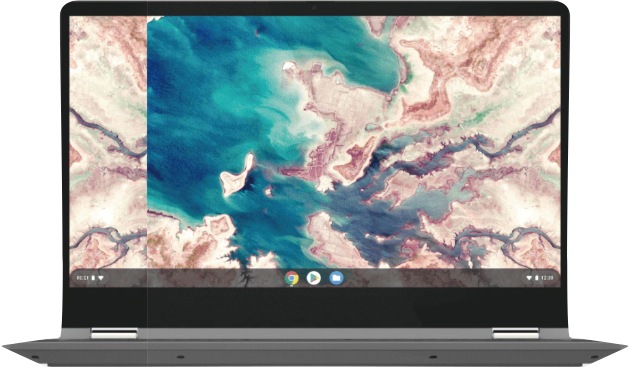Click the grey laptop base front edge
This screenshot has width=630, height=368.
(x=315, y=356)
